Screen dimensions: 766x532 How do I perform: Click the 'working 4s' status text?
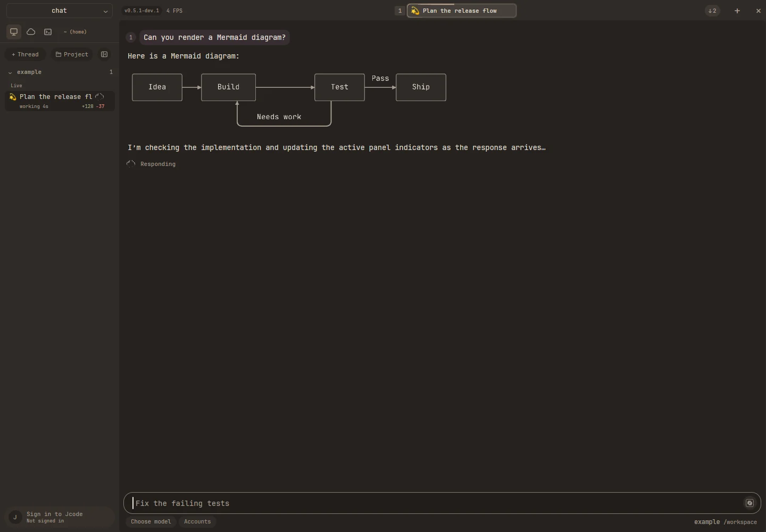pos(34,106)
